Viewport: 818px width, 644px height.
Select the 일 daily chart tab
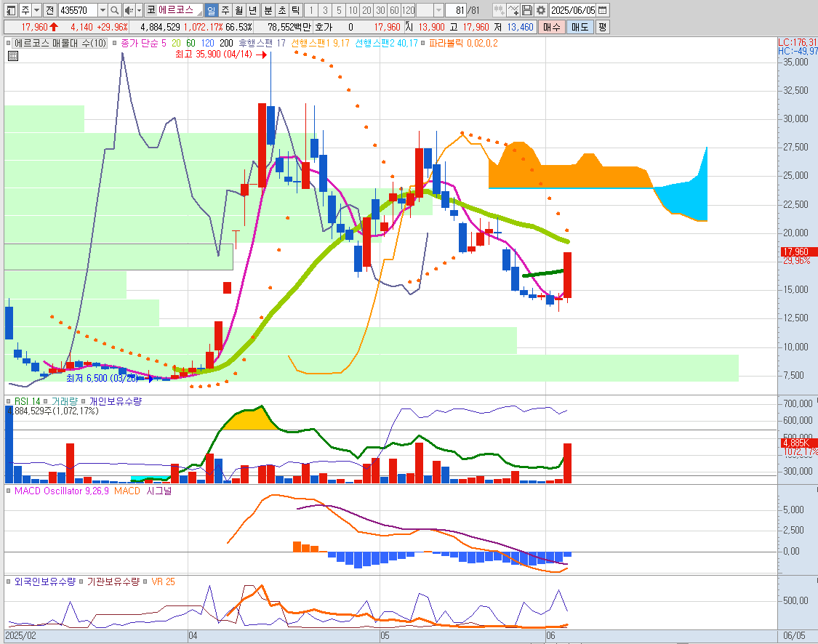[x=212, y=10]
